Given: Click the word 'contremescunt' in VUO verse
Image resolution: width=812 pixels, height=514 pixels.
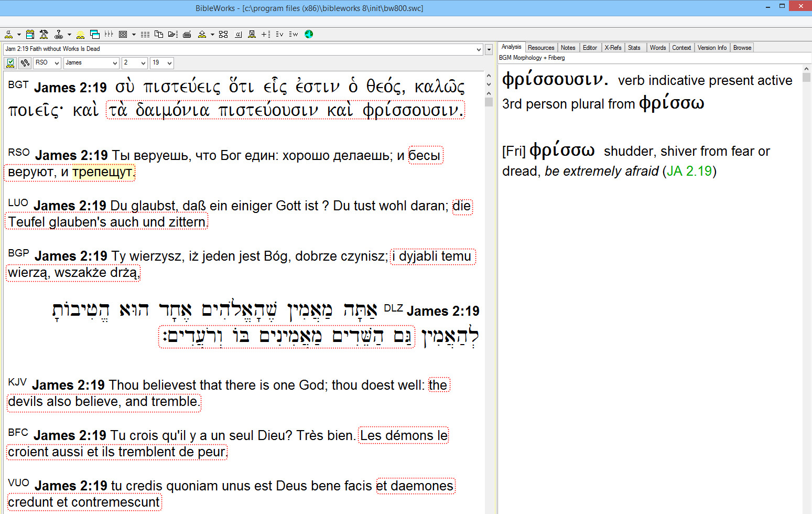Looking at the screenshot, I should point(115,502).
